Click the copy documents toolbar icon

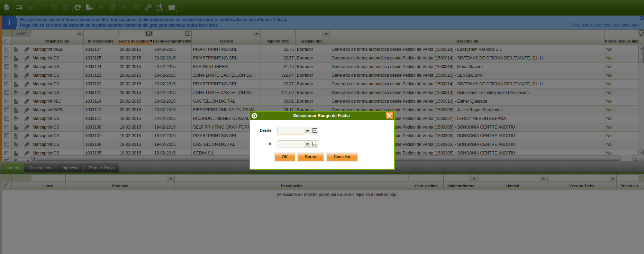tap(113, 7)
